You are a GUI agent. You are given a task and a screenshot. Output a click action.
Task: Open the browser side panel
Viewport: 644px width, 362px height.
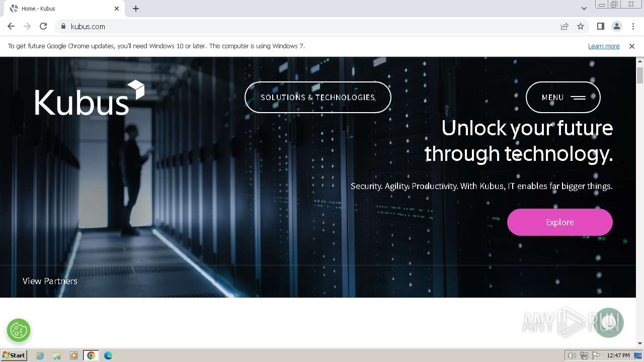[x=600, y=26]
